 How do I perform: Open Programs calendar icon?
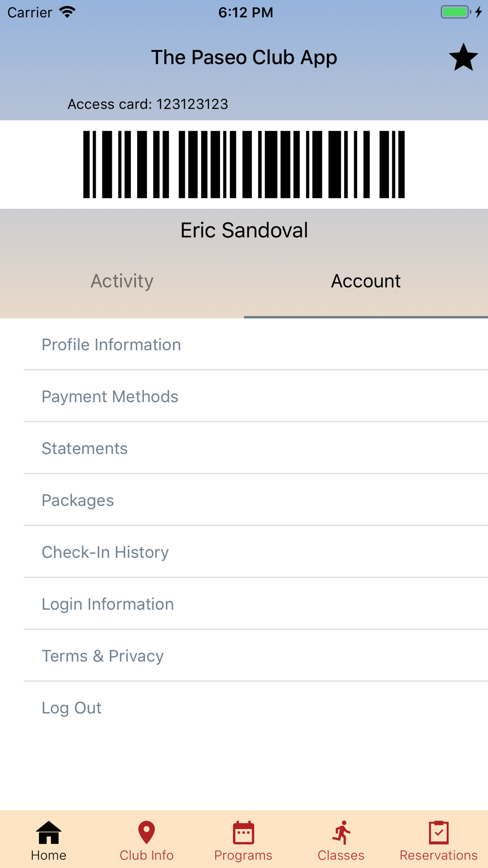(244, 832)
